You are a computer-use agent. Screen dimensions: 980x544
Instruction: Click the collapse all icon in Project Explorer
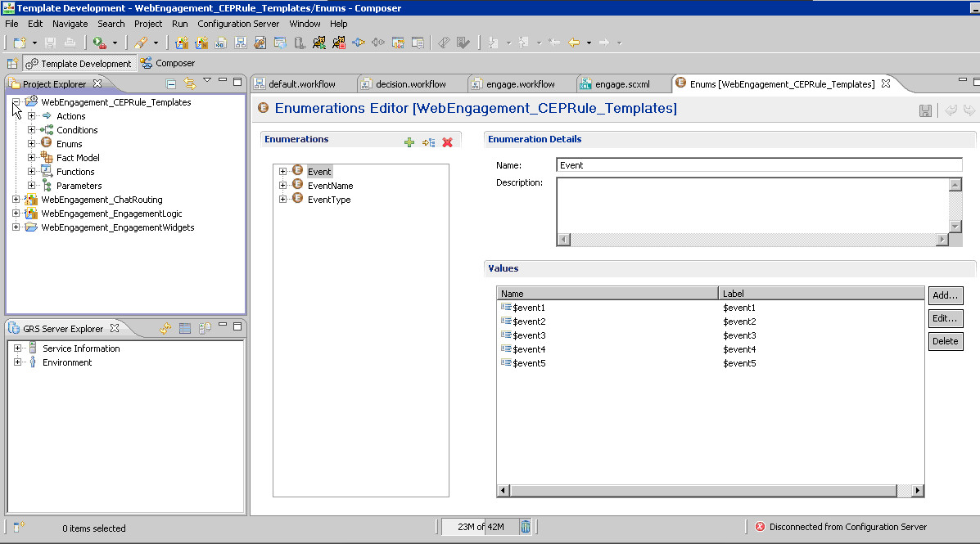[x=171, y=83]
